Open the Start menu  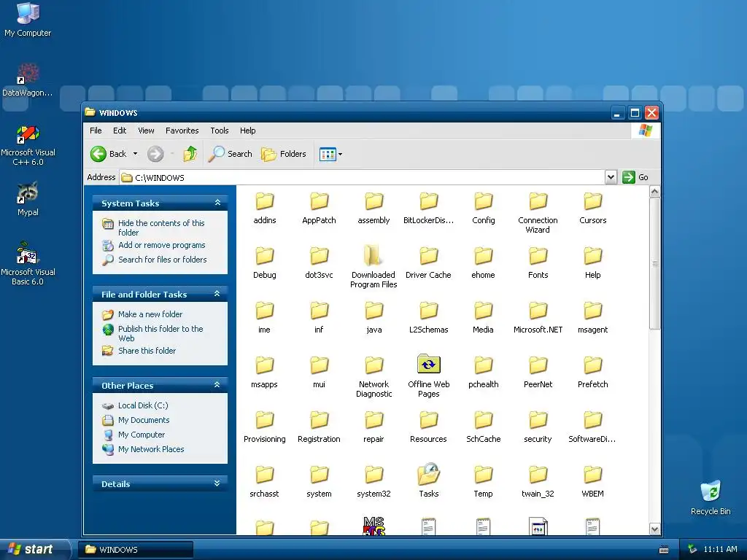click(x=34, y=549)
